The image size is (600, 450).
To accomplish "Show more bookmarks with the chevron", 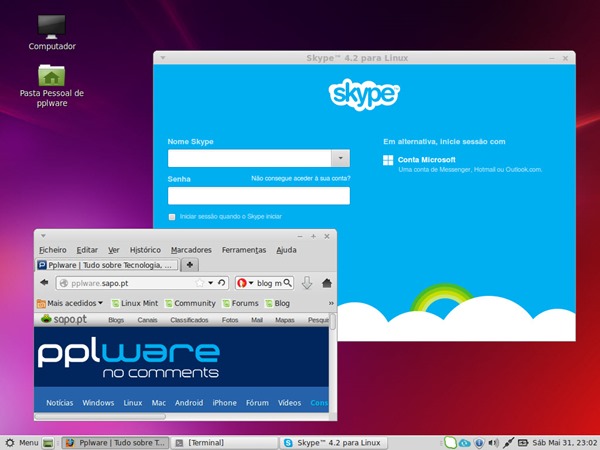I will (331, 303).
